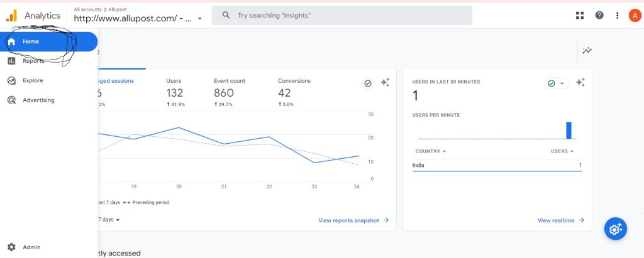Open the Admin gear icon

[x=11, y=247]
